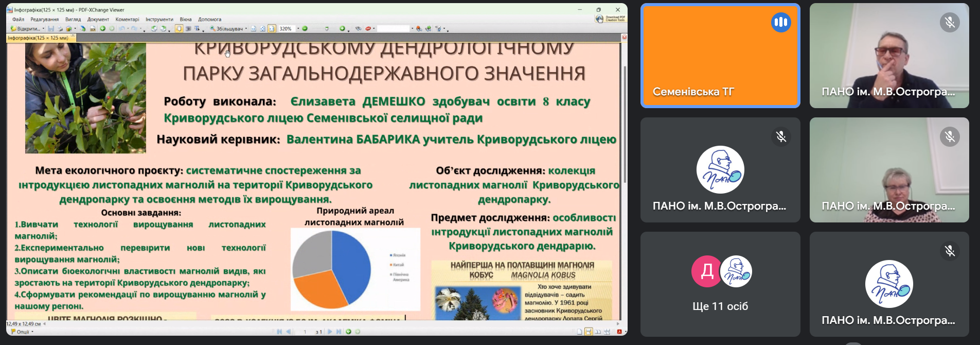Click the Fit Page icon

[262, 29]
